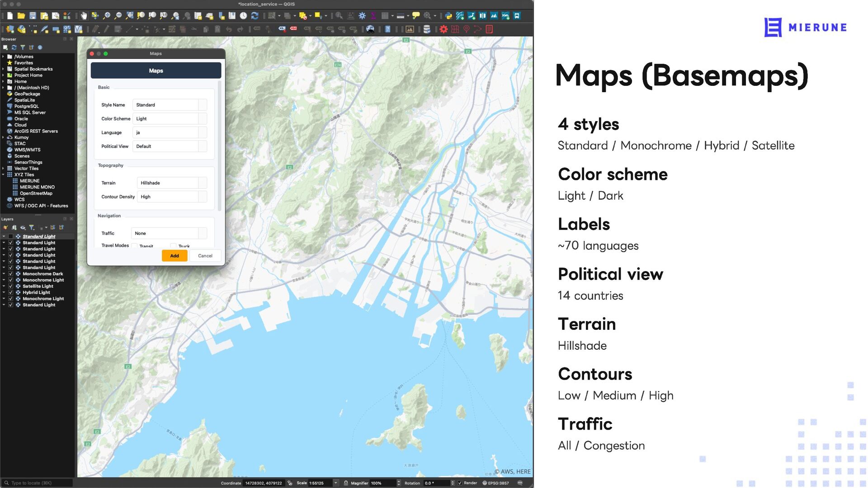Viewport: 868px width, 488px height.
Task: Click the Cancel button in Maps dialog
Action: tap(205, 256)
